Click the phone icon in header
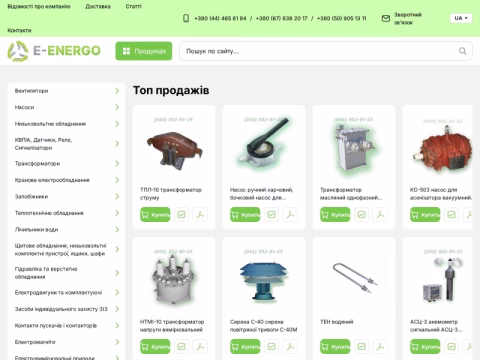480x360 pixels. click(x=186, y=18)
